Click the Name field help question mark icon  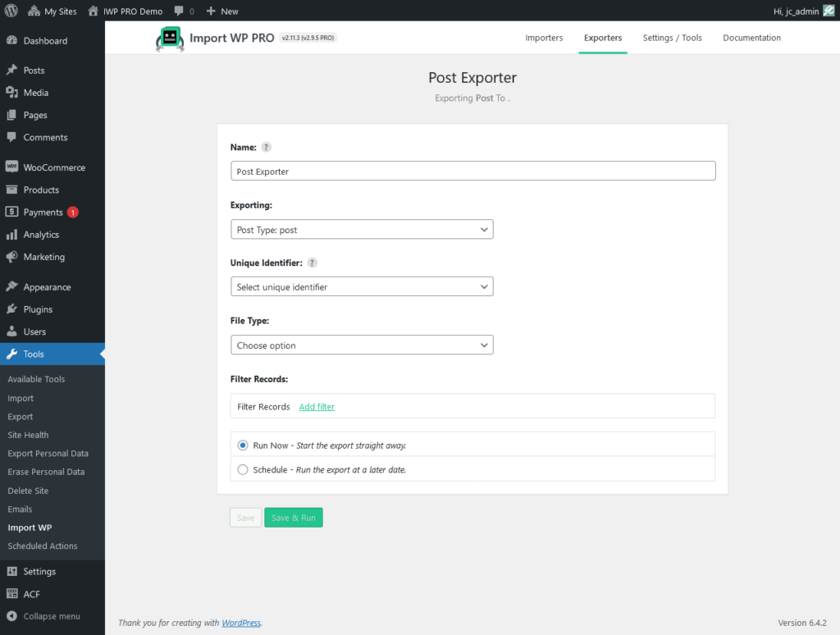(266, 147)
